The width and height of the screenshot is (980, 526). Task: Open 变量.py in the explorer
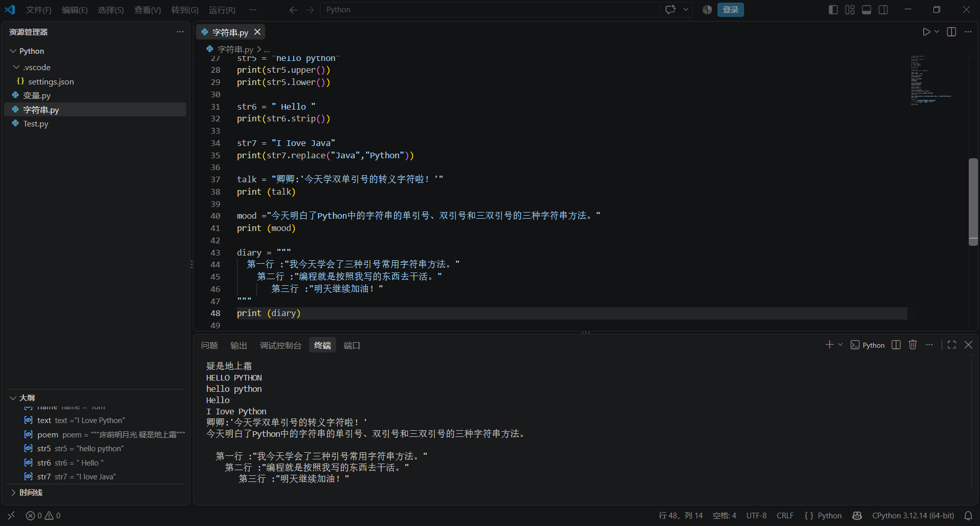point(37,95)
